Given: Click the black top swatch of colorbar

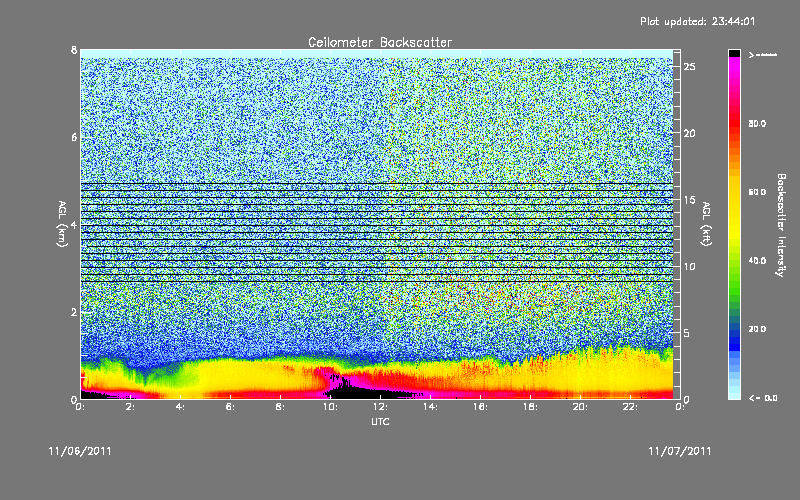Looking at the screenshot, I should (x=734, y=53).
